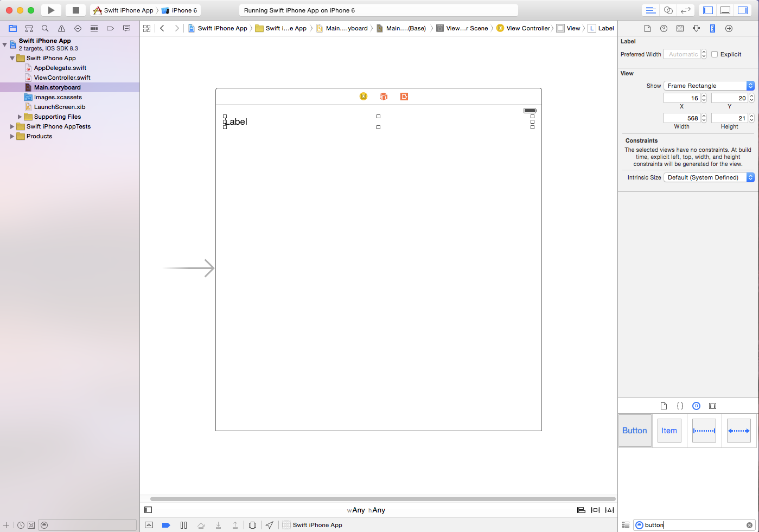Screen dimensions: 759x532
Task: Click the X position stepper
Action: coord(704,98)
